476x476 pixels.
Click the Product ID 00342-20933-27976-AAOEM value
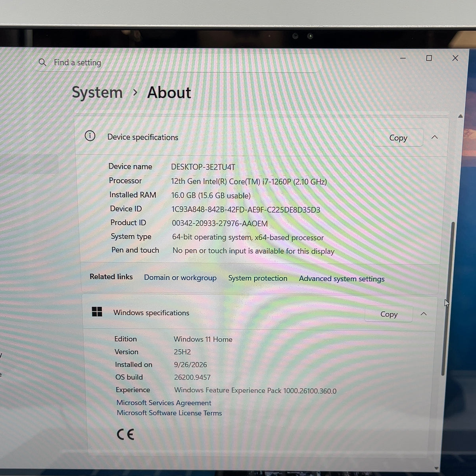220,223
